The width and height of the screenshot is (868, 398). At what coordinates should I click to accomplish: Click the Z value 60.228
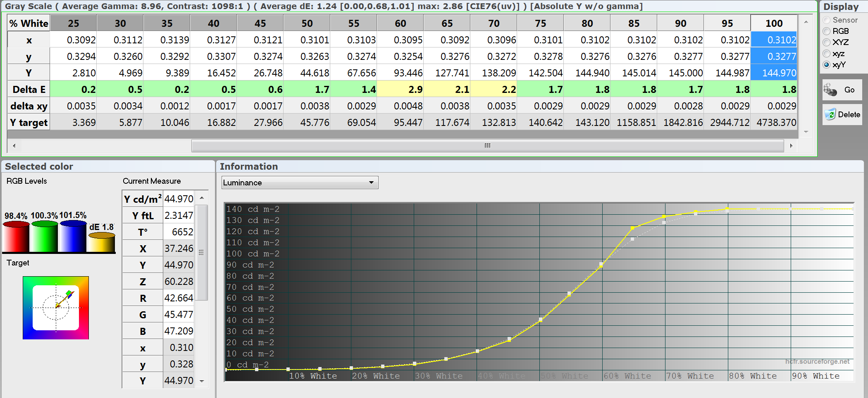179,281
